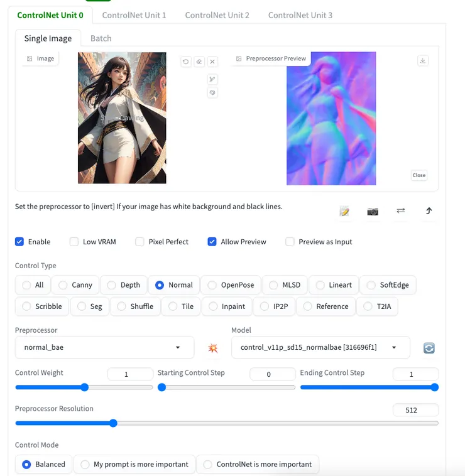Enable the Low VRAM checkbox
Viewport: 465px width, 476px height.
74,242
